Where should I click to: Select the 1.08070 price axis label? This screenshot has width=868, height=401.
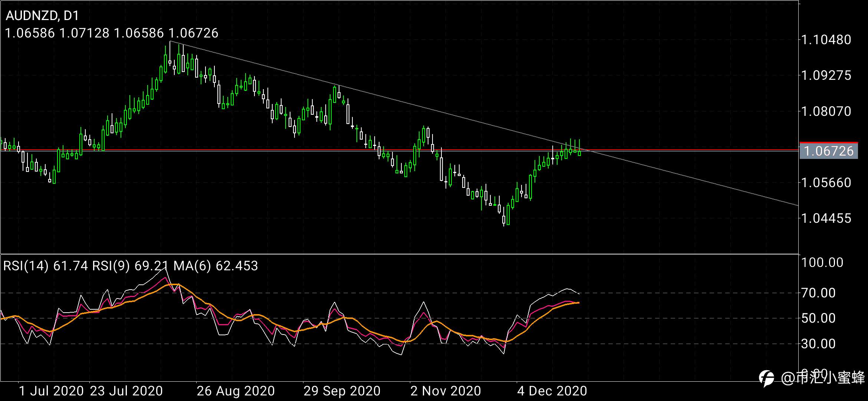click(x=826, y=111)
